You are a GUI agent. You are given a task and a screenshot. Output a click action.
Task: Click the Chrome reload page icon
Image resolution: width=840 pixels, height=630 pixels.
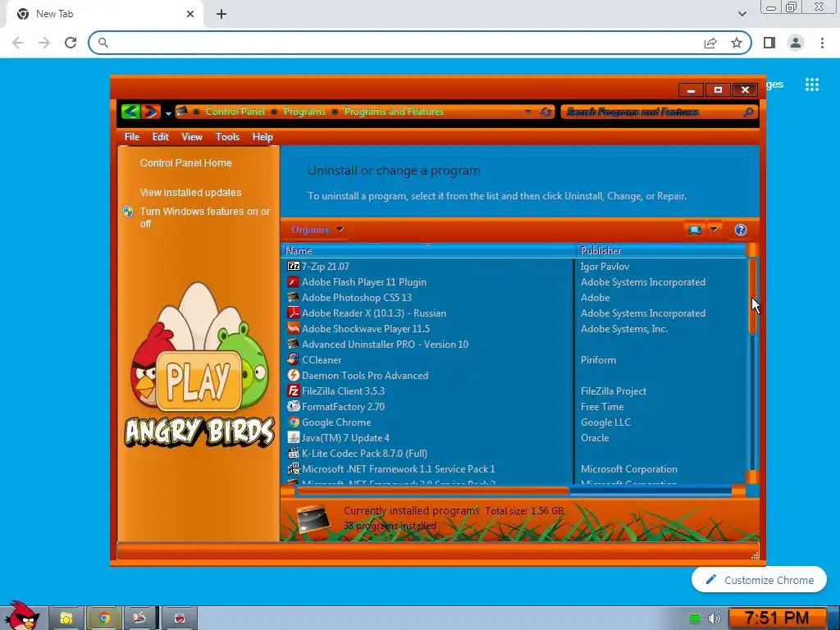tap(71, 43)
